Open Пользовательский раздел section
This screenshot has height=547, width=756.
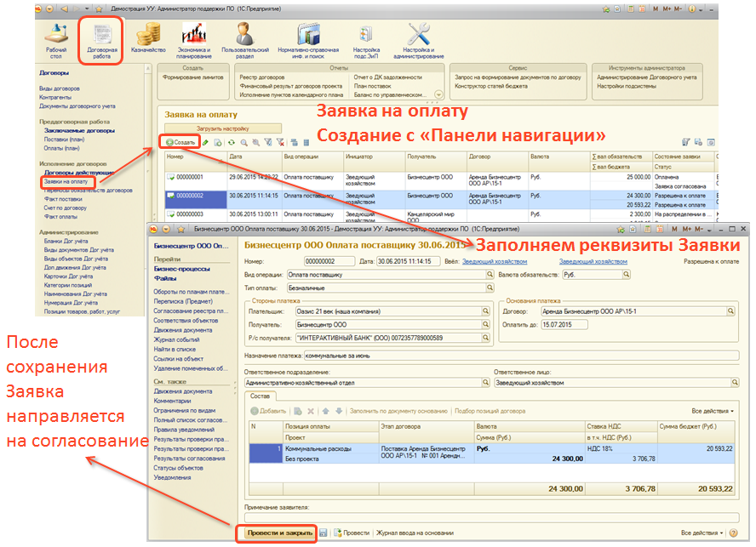point(245,41)
